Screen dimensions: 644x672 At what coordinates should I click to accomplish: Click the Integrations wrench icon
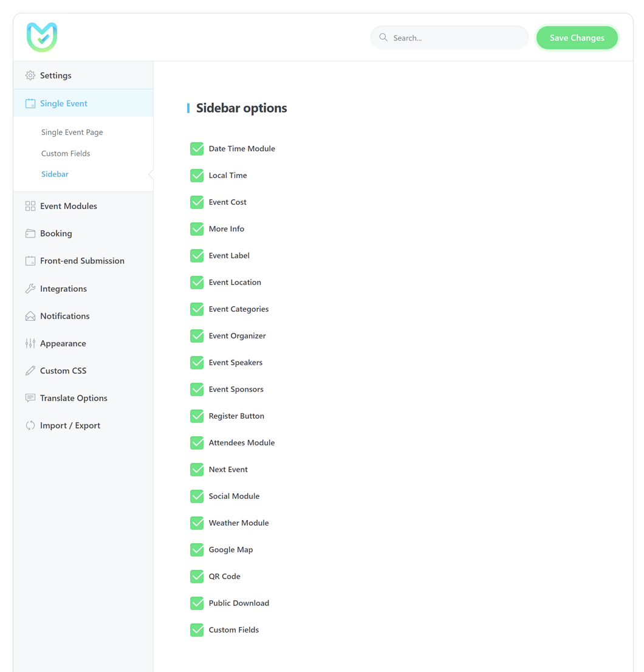point(30,289)
